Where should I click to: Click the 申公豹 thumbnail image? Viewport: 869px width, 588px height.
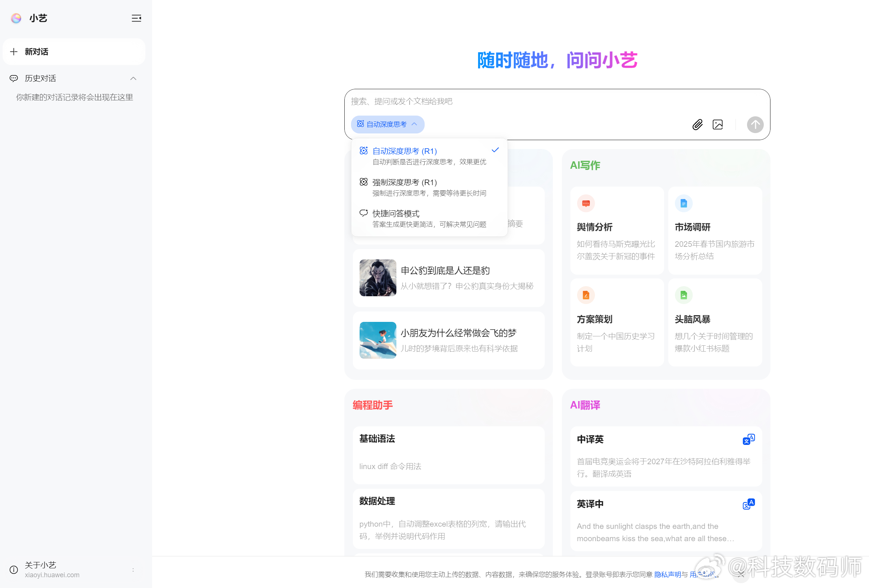pyautogui.click(x=378, y=278)
